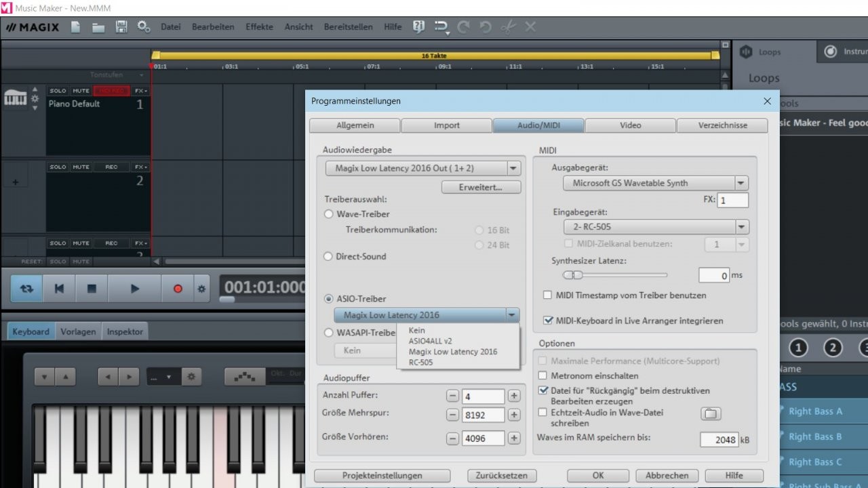Choose ASIO4ALL v2 from the driver list
868x488 pixels.
430,341
